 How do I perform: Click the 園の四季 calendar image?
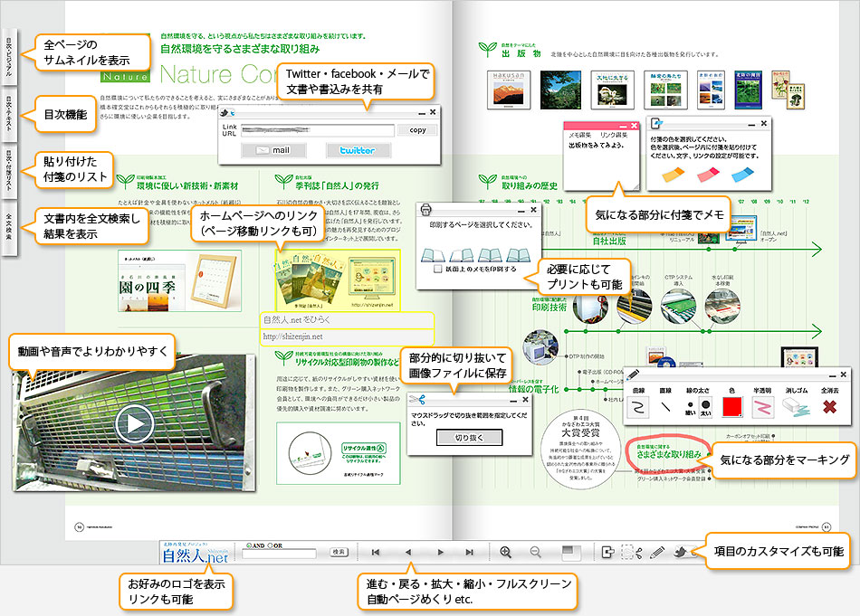[x=180, y=281]
